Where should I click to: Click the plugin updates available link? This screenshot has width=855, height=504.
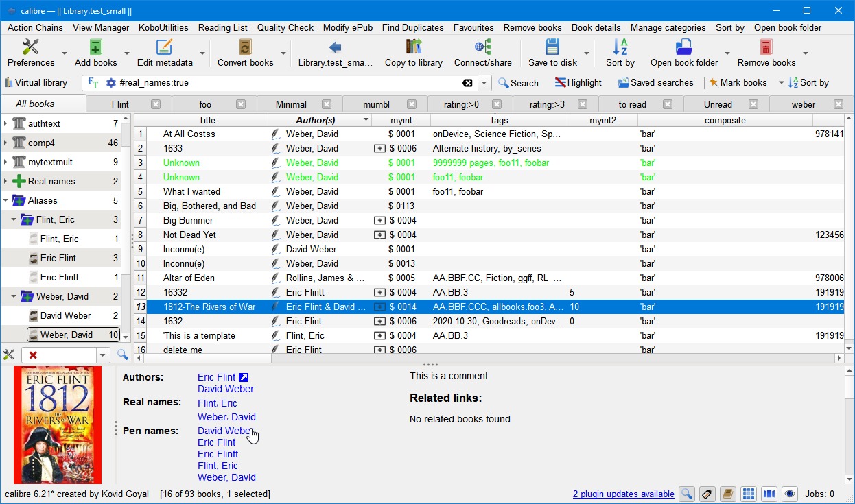click(623, 494)
